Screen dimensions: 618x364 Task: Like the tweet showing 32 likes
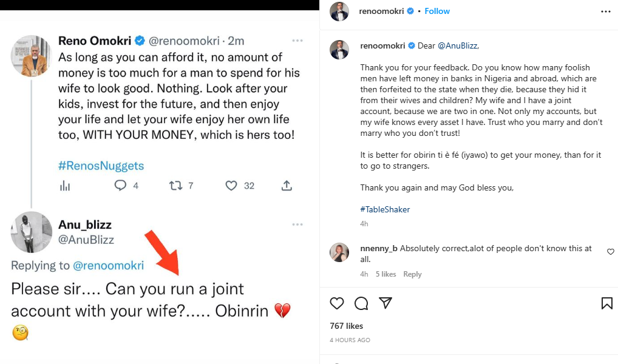point(231,186)
